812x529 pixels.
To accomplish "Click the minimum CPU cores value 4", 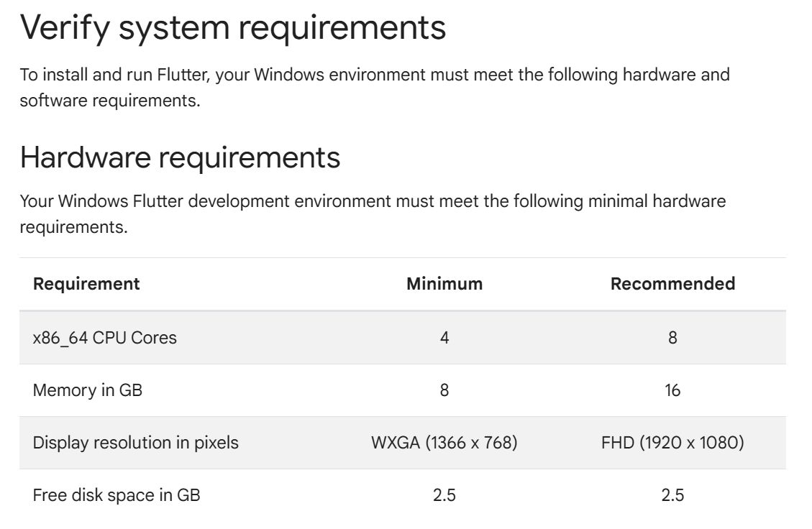I will click(x=444, y=338).
